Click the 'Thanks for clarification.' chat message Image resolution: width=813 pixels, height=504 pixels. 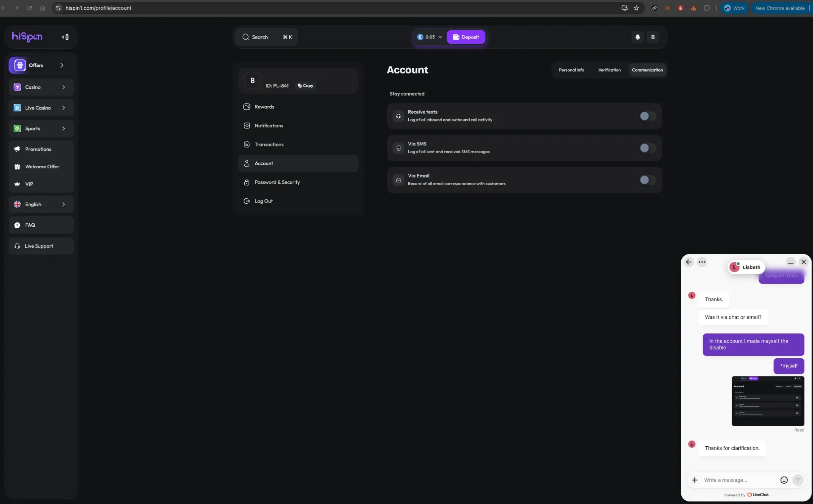[732, 448]
